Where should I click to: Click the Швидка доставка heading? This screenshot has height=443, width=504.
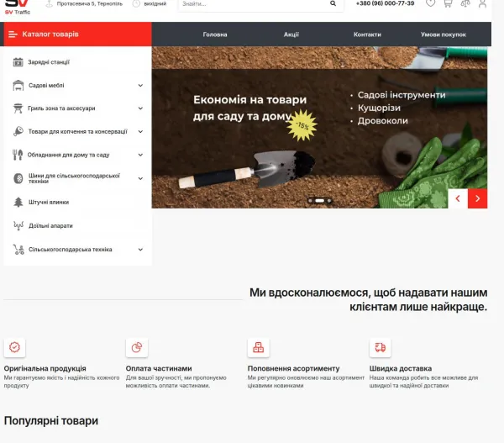401,368
